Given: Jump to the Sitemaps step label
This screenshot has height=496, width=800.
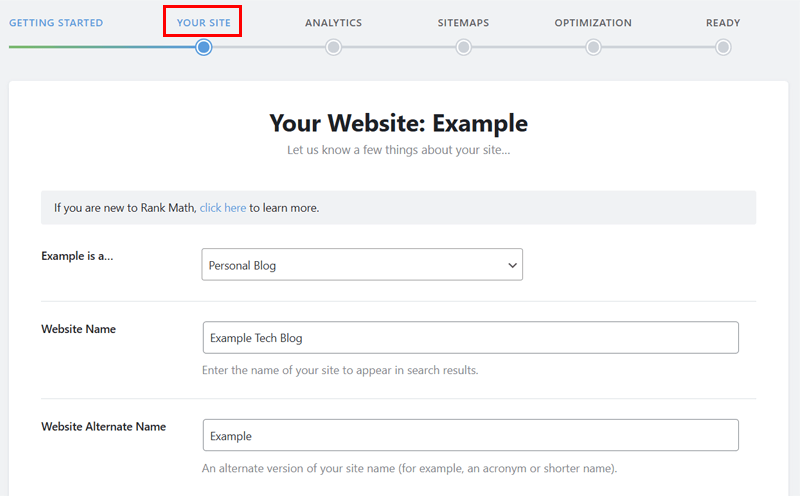Looking at the screenshot, I should (463, 23).
